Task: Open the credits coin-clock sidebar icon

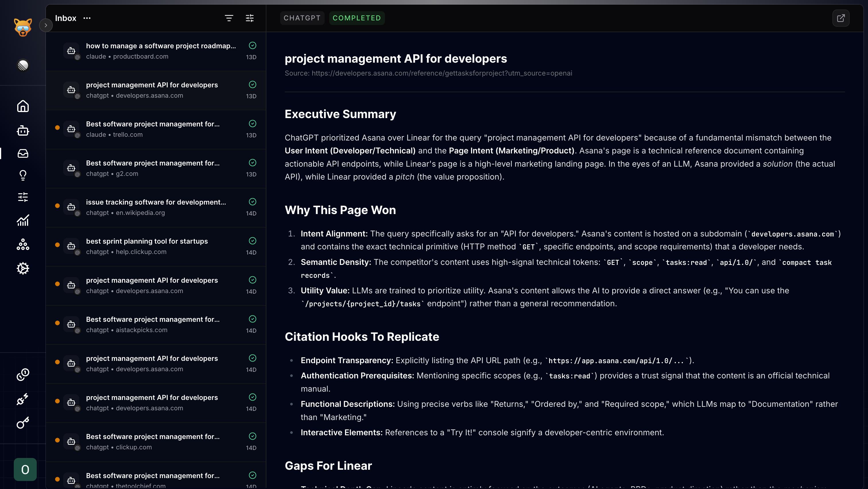Action: tap(23, 374)
